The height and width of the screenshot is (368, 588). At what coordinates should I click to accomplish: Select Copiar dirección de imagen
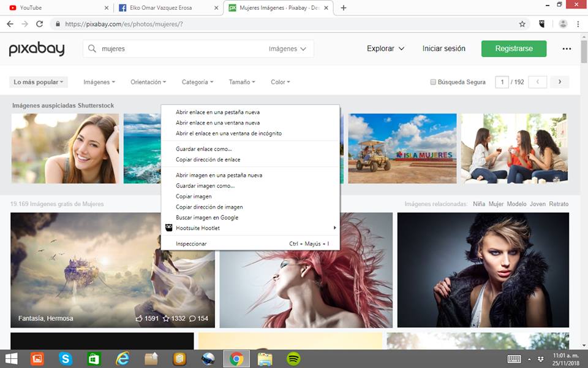click(209, 207)
